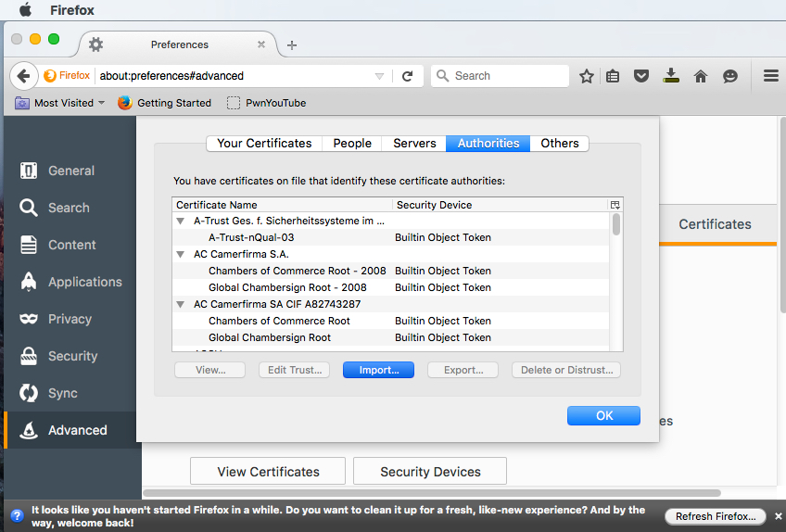Click the magnifier icon in the Search box
786x532 pixels.
pyautogui.click(x=442, y=76)
